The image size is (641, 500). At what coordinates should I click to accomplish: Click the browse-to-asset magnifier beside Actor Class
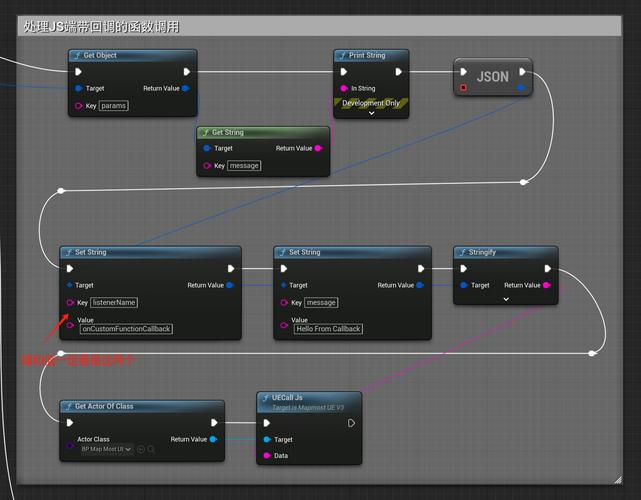151,450
